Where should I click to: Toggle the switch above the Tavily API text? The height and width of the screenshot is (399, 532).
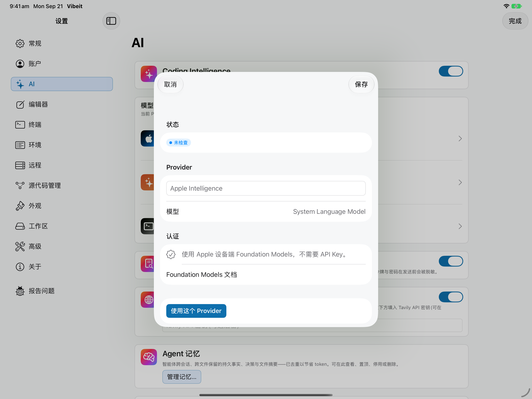451,297
